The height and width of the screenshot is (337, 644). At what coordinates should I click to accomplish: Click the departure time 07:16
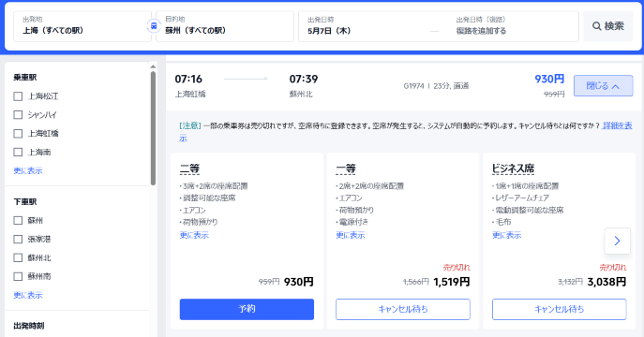[188, 79]
